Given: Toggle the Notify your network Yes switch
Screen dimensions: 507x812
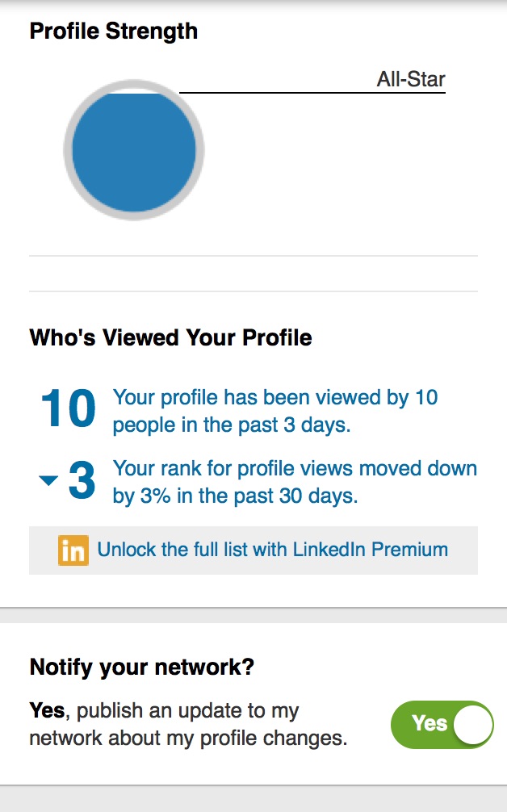Looking at the screenshot, I should coord(442,725).
